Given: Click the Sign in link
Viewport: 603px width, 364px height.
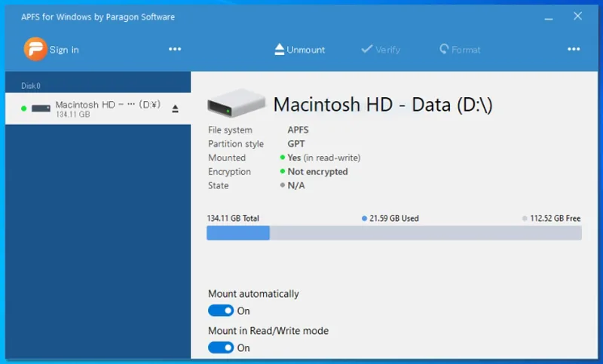Looking at the screenshot, I should [x=64, y=50].
